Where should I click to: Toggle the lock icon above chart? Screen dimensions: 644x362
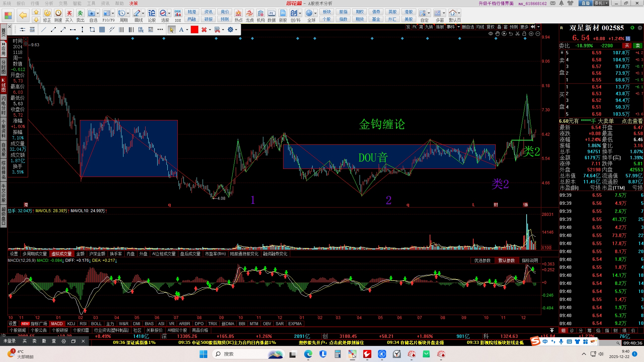click(524, 34)
